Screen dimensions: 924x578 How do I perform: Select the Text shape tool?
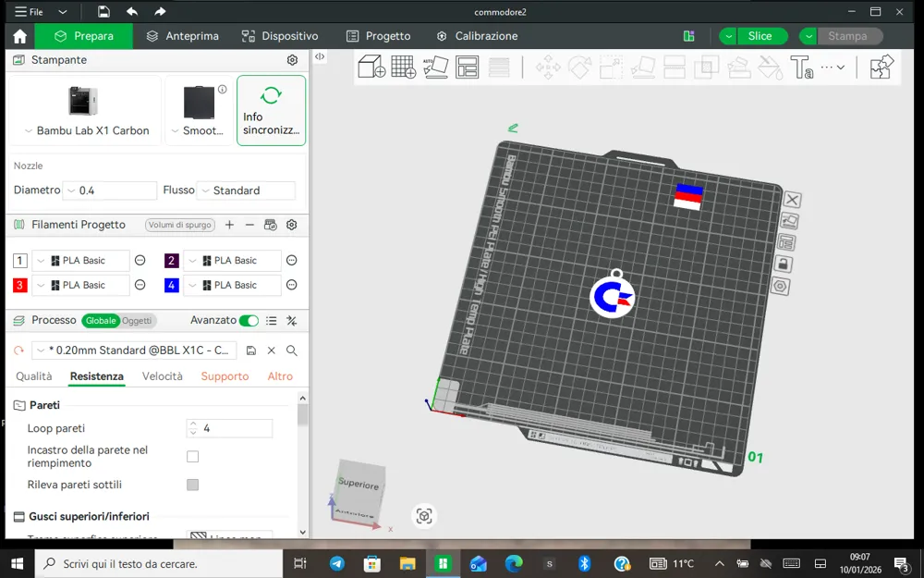click(x=801, y=68)
